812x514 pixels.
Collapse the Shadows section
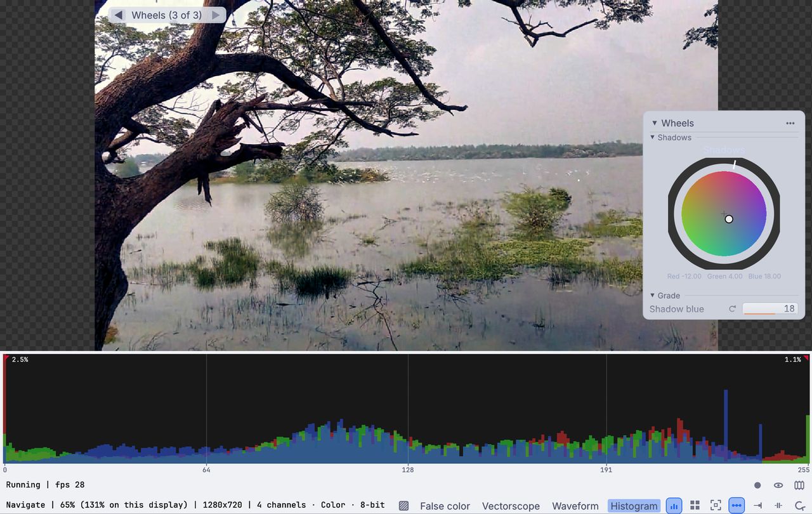pos(652,138)
